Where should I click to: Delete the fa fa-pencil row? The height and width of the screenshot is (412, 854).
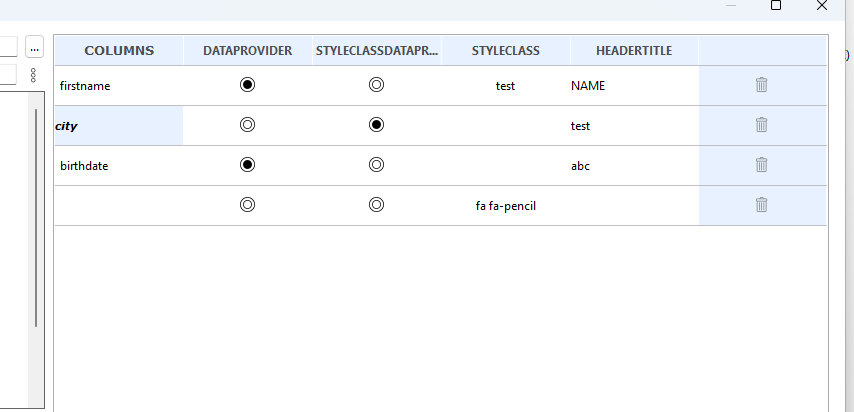[x=761, y=205]
